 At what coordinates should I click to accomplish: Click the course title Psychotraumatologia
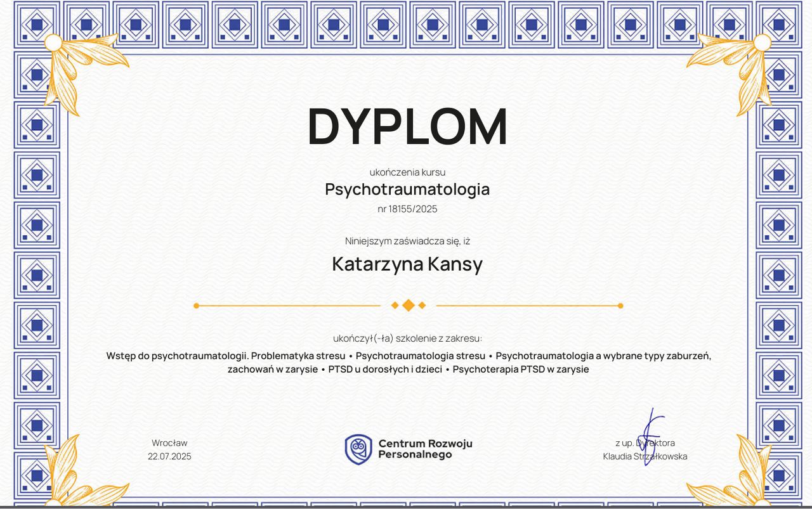click(x=407, y=189)
